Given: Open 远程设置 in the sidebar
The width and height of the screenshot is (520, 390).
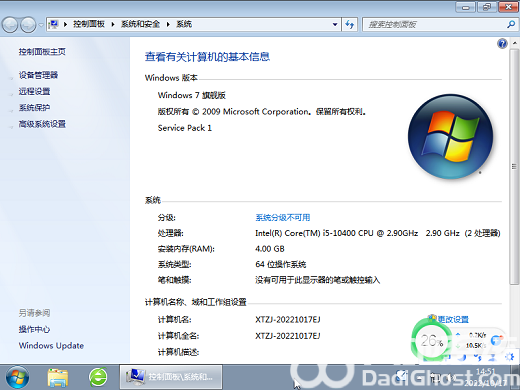Looking at the screenshot, I should [x=34, y=91].
